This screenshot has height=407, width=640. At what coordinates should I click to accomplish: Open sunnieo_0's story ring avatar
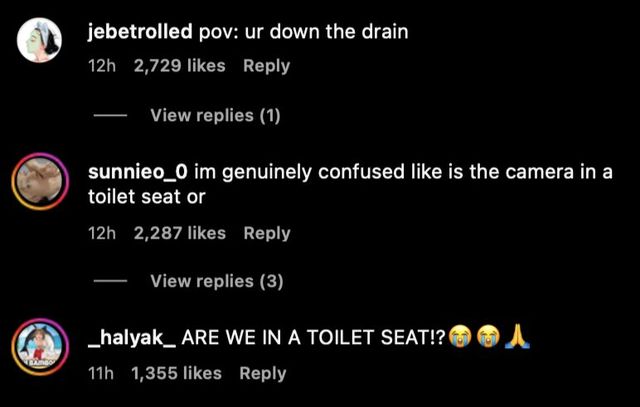pyautogui.click(x=40, y=181)
